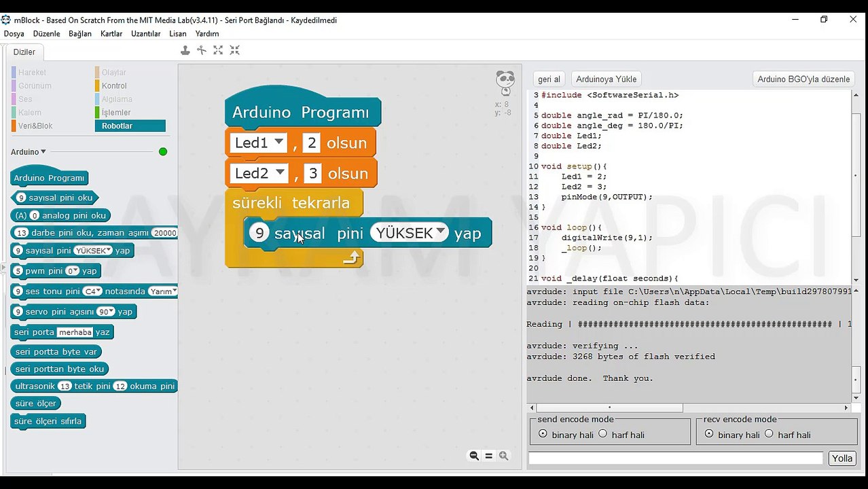The width and height of the screenshot is (868, 489).
Task: Open servo angle 90 dropdown in palette
Action: (x=111, y=311)
